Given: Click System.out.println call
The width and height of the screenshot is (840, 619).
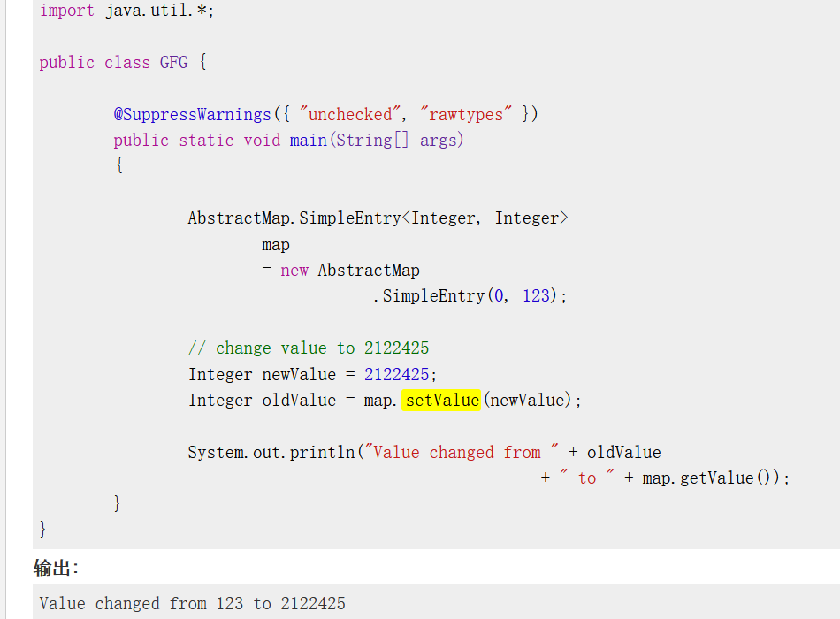Looking at the screenshot, I should point(271,453).
